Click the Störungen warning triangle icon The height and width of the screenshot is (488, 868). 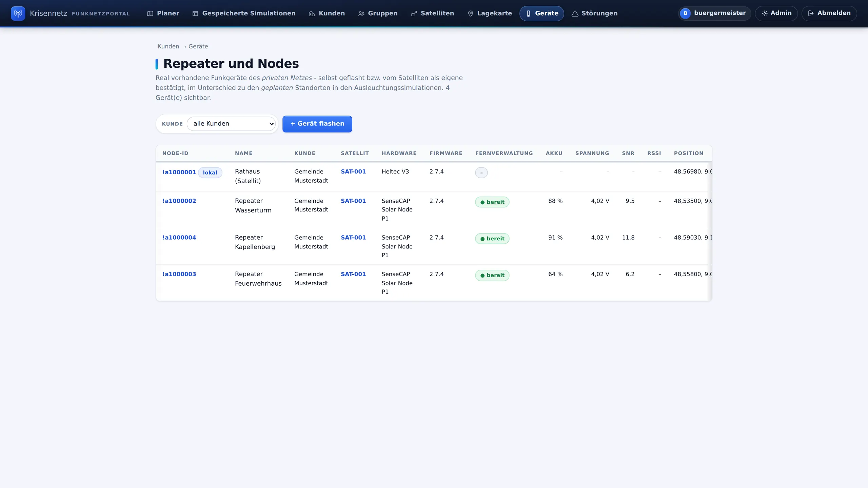tap(575, 14)
